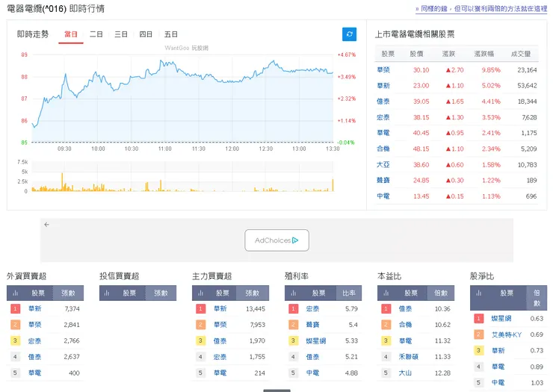Open 華新 in related stocks table
The height and width of the screenshot is (392, 553).
click(x=383, y=86)
